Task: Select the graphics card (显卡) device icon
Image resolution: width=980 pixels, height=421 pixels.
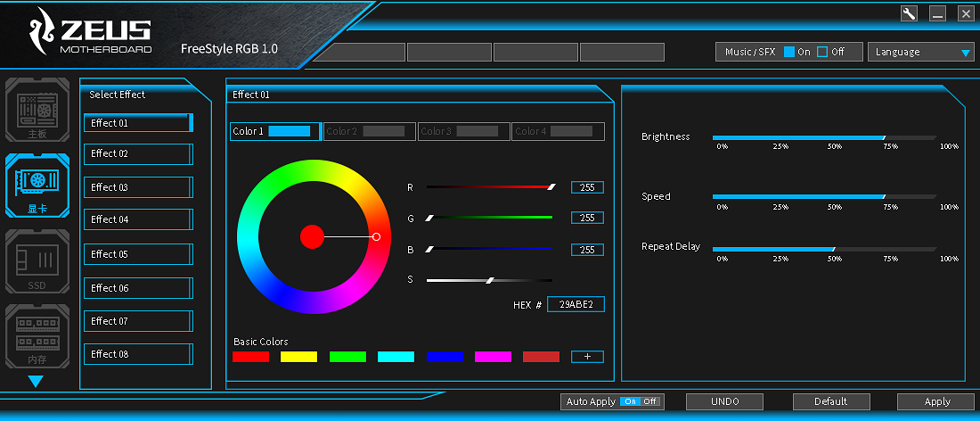Action: point(37,185)
